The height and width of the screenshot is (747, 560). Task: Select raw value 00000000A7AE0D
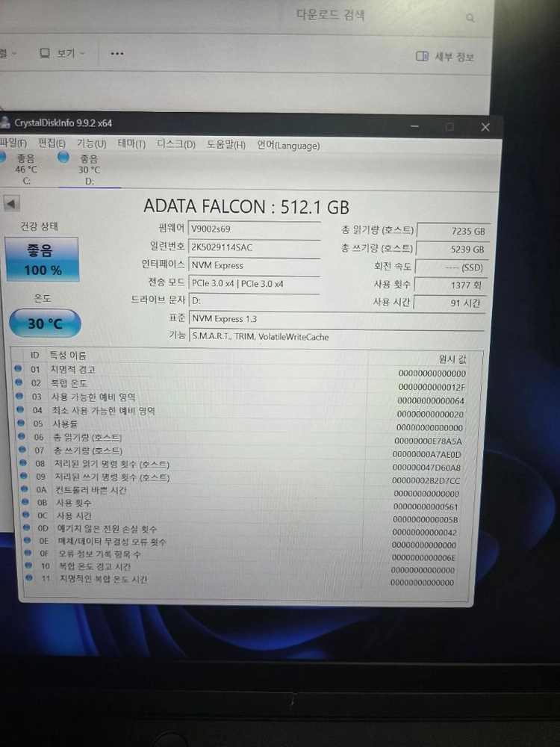(x=426, y=454)
